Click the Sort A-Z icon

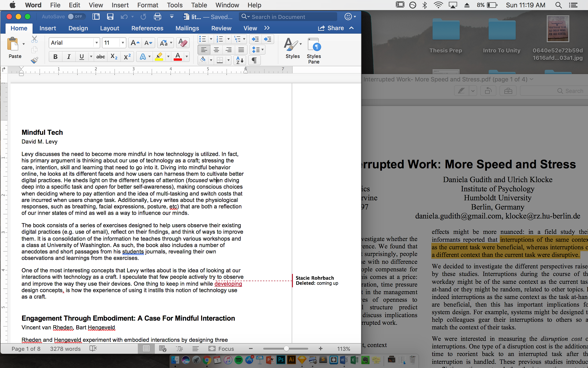[239, 60]
